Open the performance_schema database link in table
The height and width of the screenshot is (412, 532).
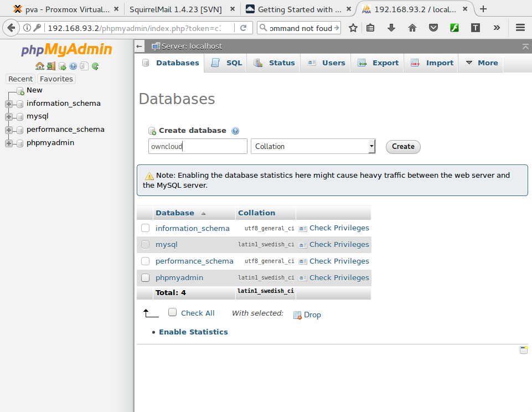(194, 261)
